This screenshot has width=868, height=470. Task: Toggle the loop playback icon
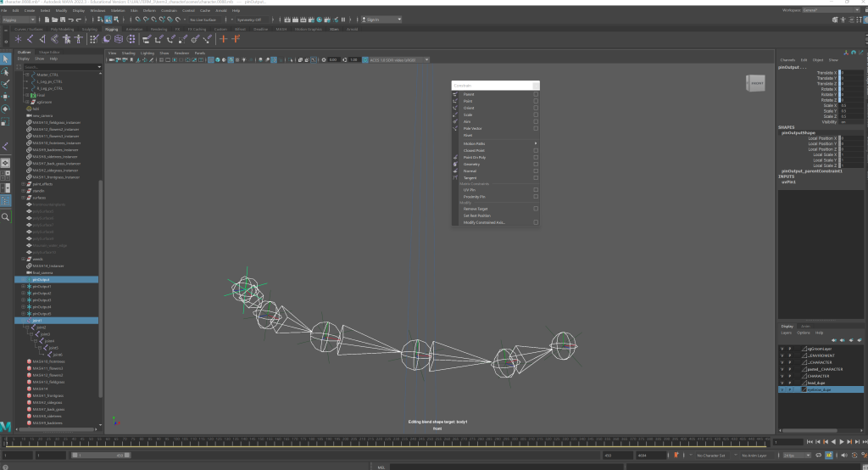[x=819, y=455]
